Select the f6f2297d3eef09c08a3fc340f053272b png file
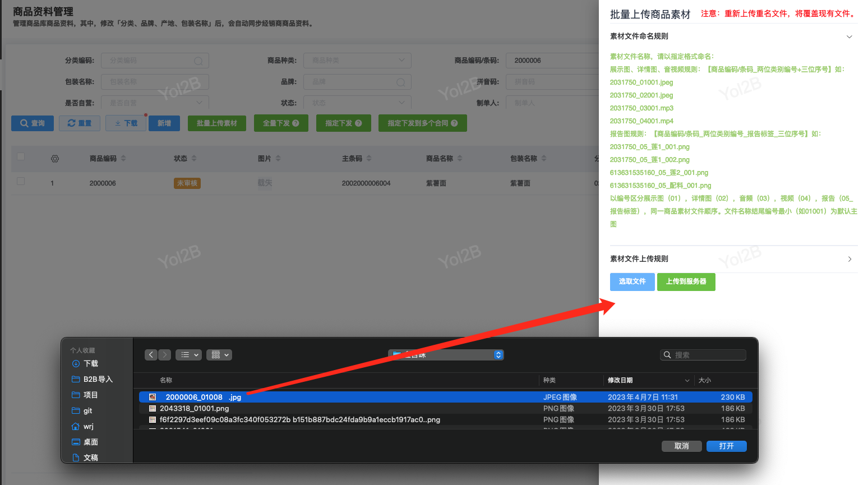The width and height of the screenshot is (868, 485). point(445,419)
